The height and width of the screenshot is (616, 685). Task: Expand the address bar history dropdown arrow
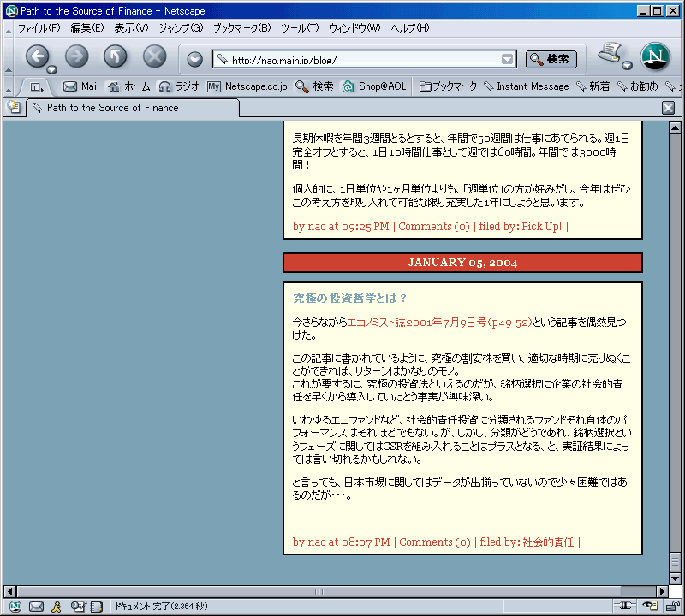tap(507, 59)
